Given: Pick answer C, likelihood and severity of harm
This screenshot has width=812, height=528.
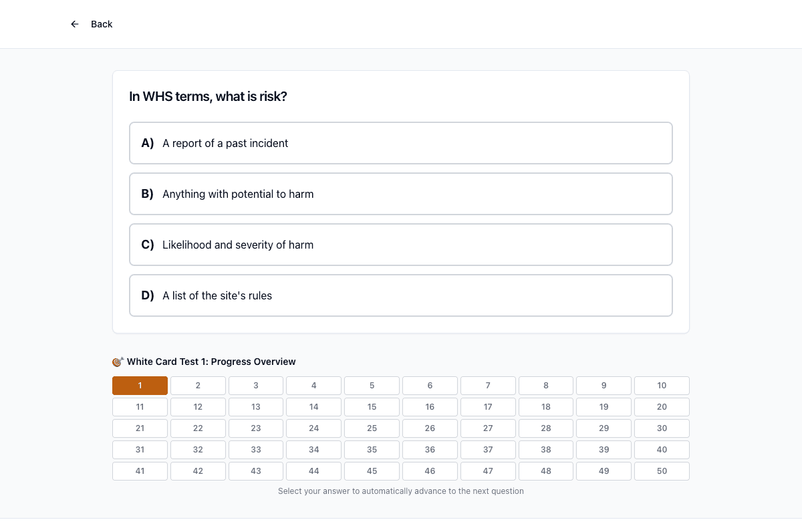Looking at the screenshot, I should pos(401,245).
